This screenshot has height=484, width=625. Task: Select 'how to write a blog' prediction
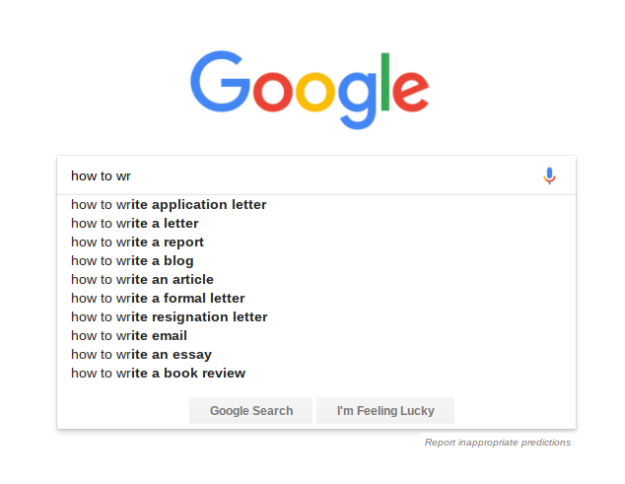coord(132,261)
